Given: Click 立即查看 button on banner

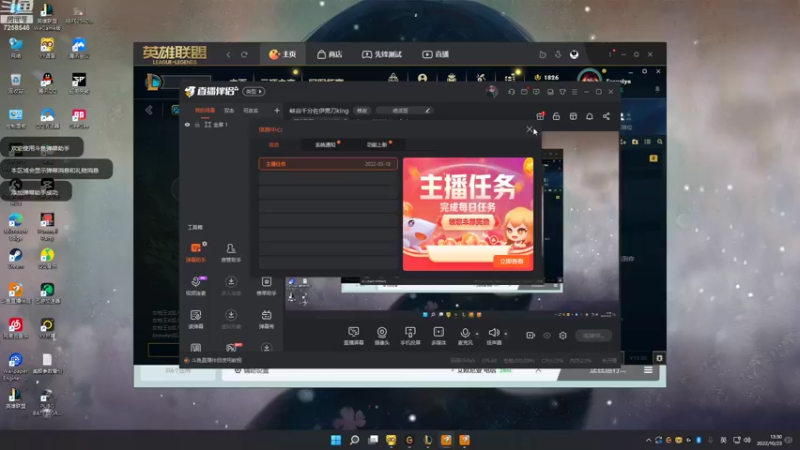Looking at the screenshot, I should [511, 261].
